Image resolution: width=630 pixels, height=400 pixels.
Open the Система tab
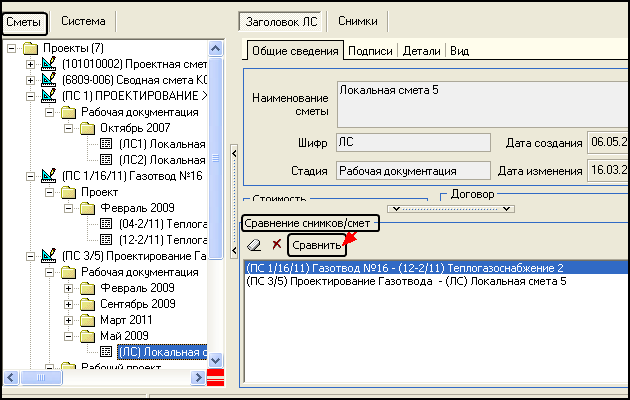coord(83,20)
